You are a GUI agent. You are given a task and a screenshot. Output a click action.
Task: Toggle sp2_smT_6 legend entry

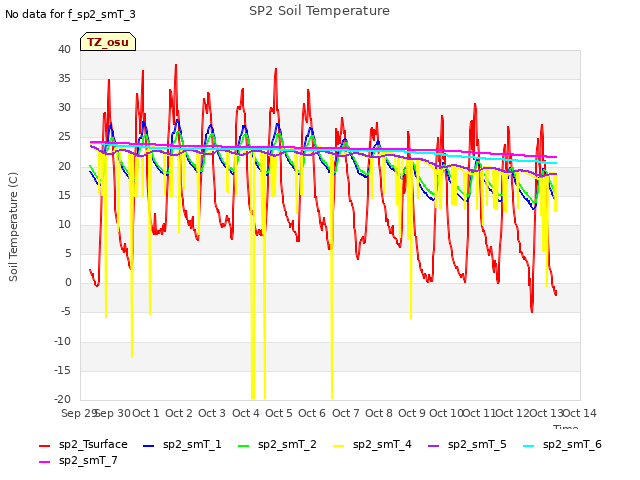point(562,444)
